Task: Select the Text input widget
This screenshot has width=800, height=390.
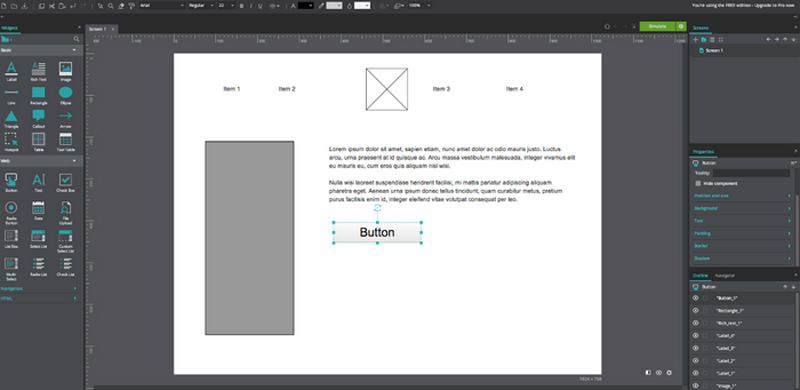Action: 38,183
